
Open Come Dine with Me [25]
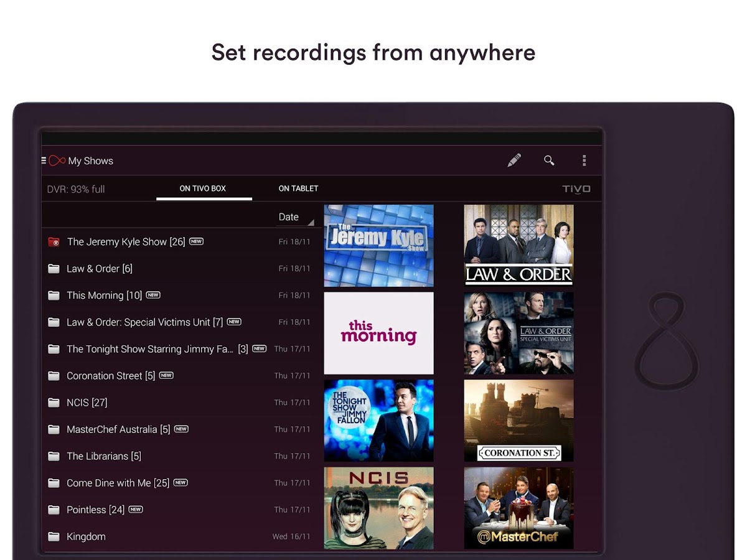coord(118,483)
